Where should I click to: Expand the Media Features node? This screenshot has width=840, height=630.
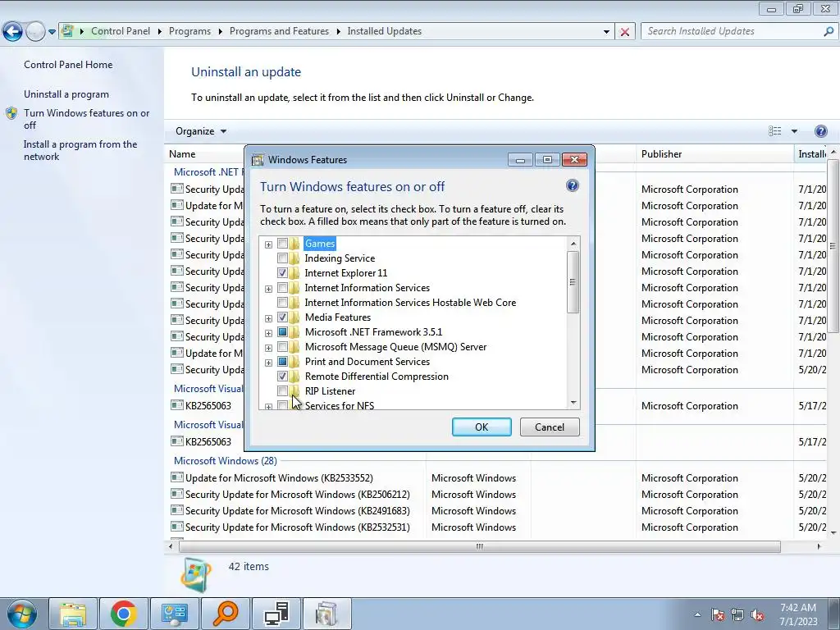268,318
